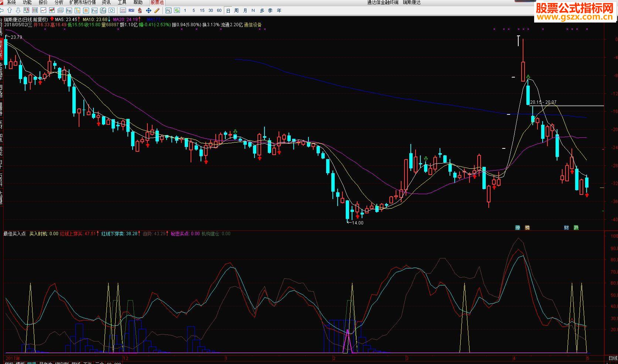Click the 通信设备 sector link
618x364 pixels.
click(x=253, y=25)
